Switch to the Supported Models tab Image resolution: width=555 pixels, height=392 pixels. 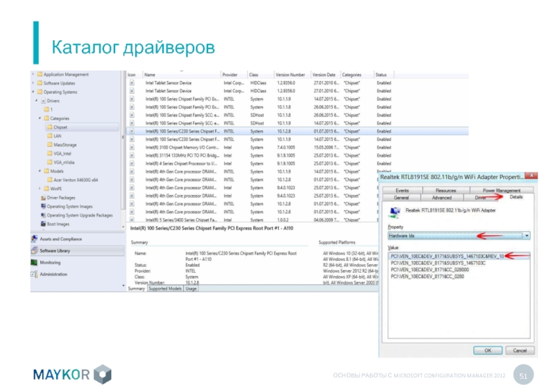[x=165, y=289]
